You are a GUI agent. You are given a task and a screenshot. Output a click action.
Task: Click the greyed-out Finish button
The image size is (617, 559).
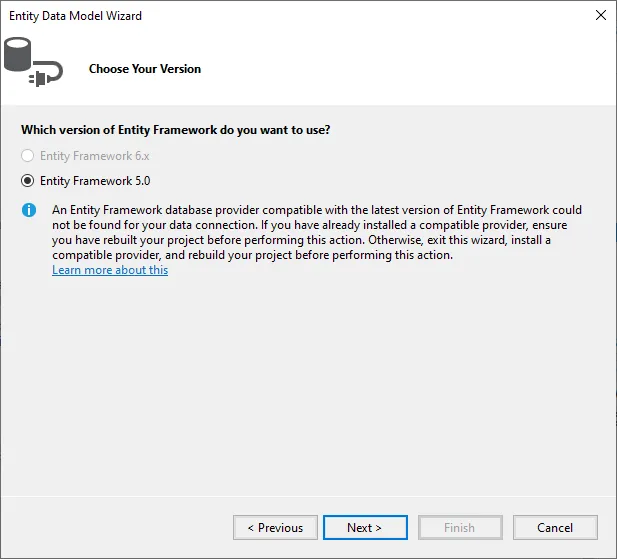point(460,528)
